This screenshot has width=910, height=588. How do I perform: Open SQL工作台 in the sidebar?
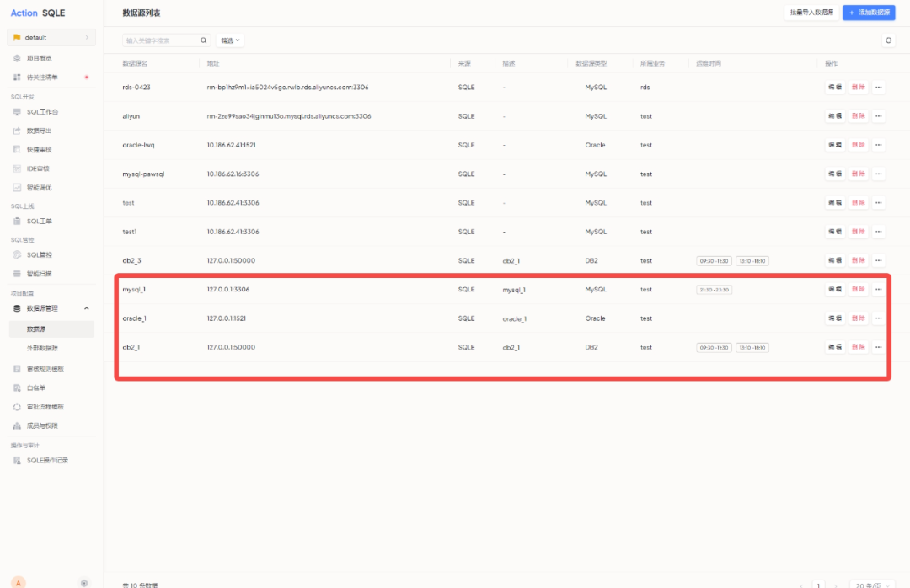coord(42,112)
